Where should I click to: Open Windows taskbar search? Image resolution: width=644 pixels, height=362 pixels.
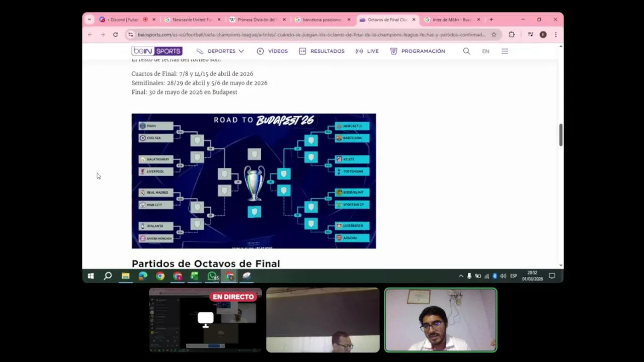(x=108, y=276)
